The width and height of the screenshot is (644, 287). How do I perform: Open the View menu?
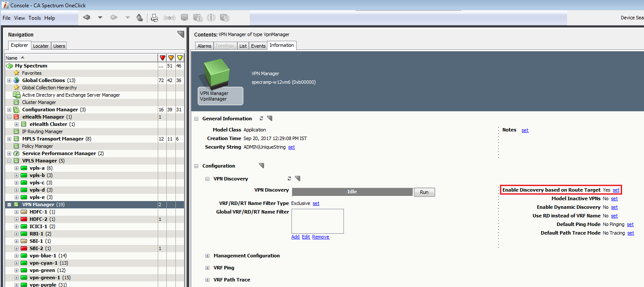coord(19,18)
